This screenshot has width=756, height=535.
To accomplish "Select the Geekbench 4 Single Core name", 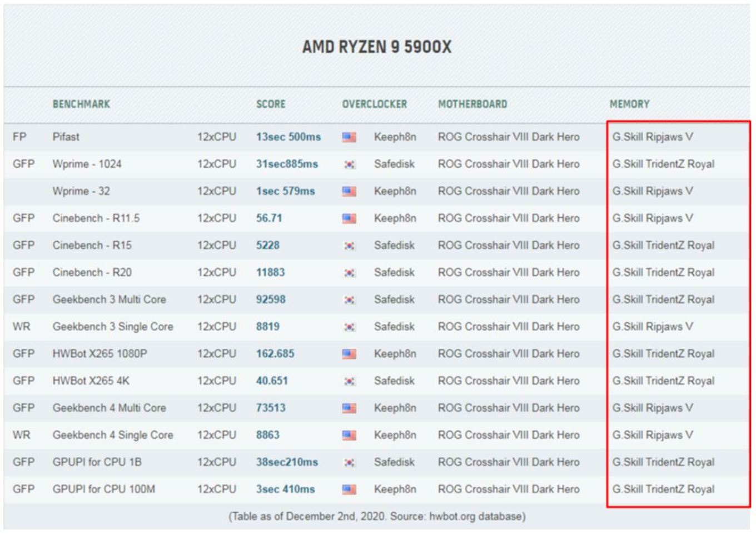I will point(113,435).
